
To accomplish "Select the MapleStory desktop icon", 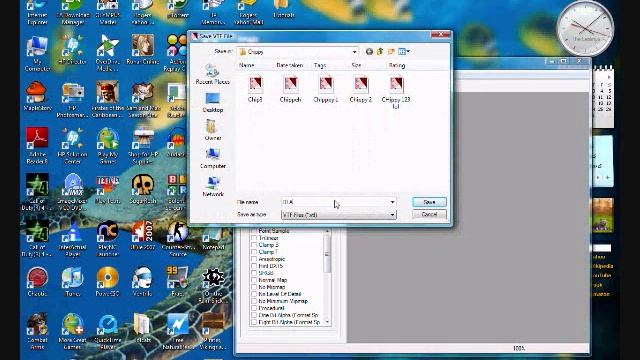I will (37, 96).
